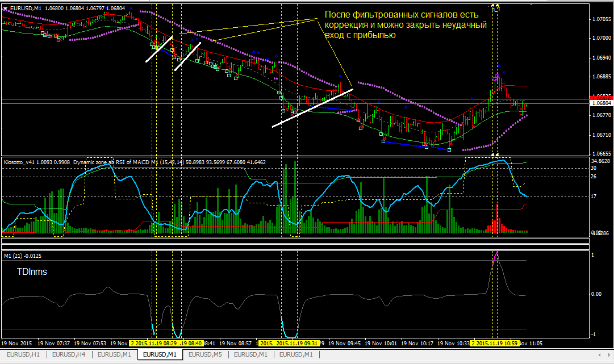
Task: Click the 1.07000 price scale value
Action: (602, 38)
